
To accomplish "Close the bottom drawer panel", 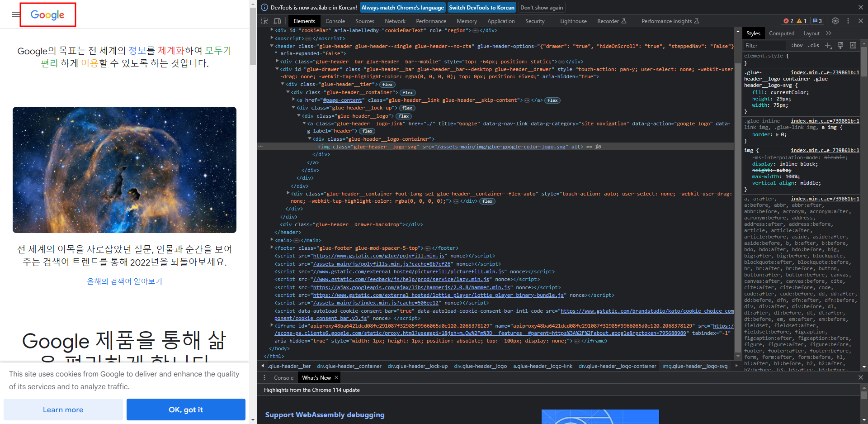I will (861, 377).
